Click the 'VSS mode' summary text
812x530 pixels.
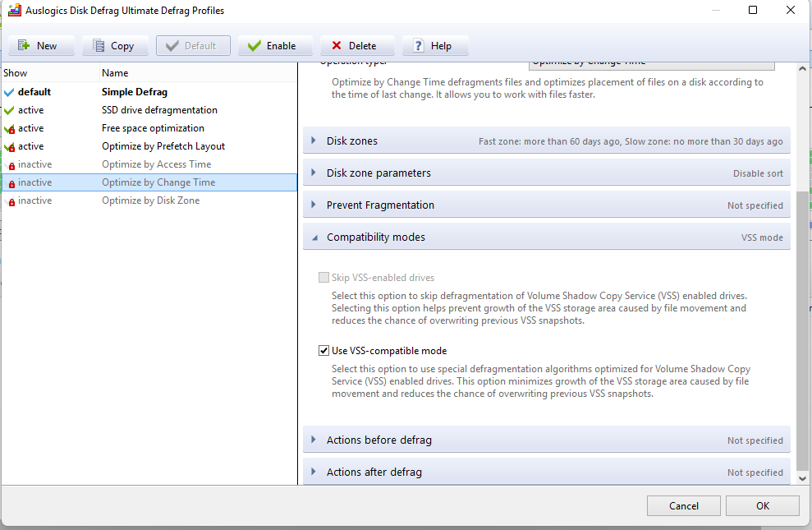tap(762, 237)
